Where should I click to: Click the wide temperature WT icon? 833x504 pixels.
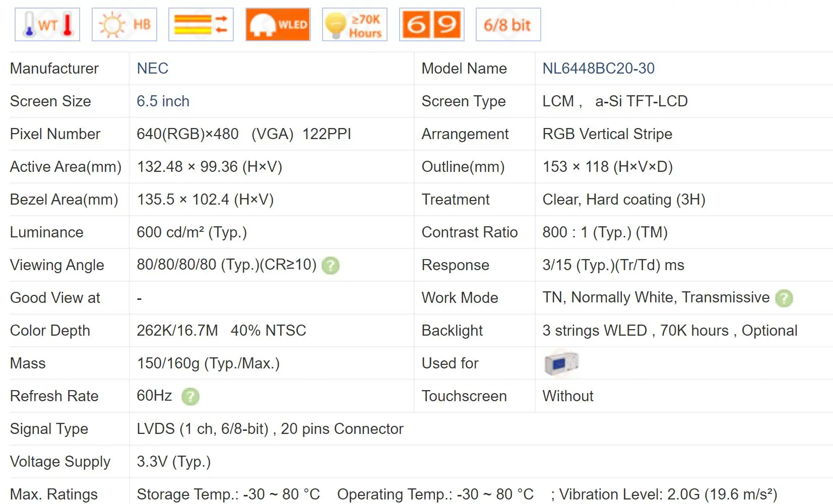(x=47, y=24)
